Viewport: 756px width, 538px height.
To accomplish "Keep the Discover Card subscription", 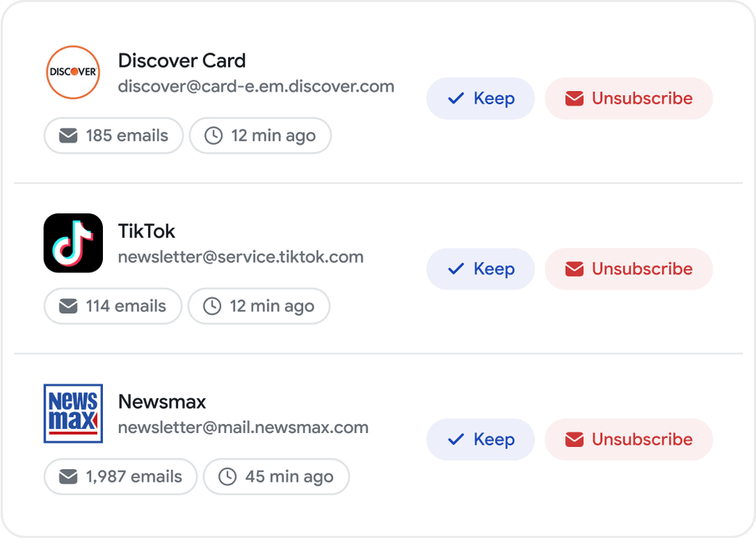I will [480, 99].
